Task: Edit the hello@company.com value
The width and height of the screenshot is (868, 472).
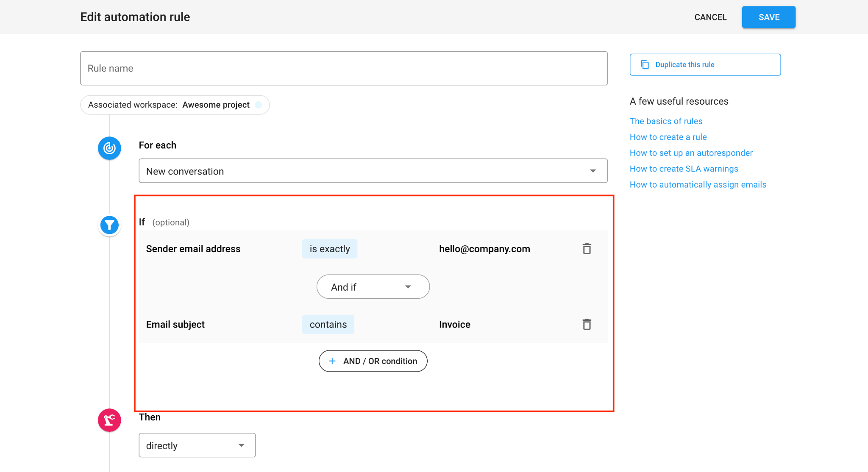Action: [x=484, y=249]
